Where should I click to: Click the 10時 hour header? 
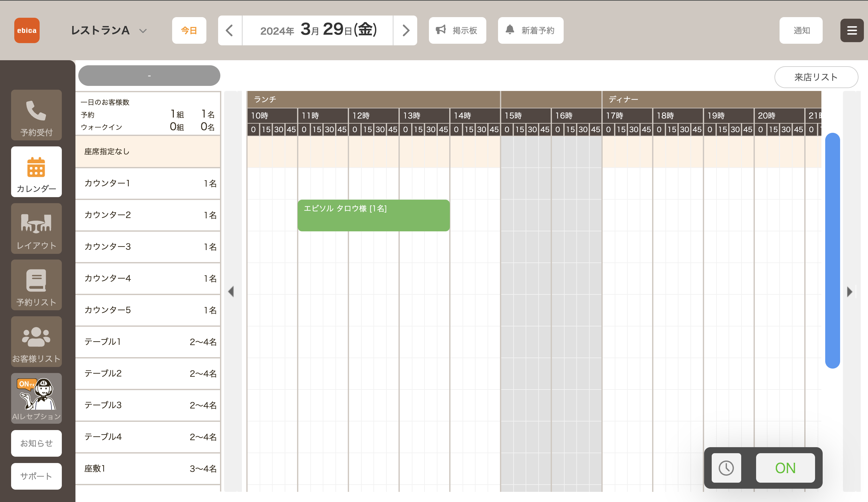272,115
